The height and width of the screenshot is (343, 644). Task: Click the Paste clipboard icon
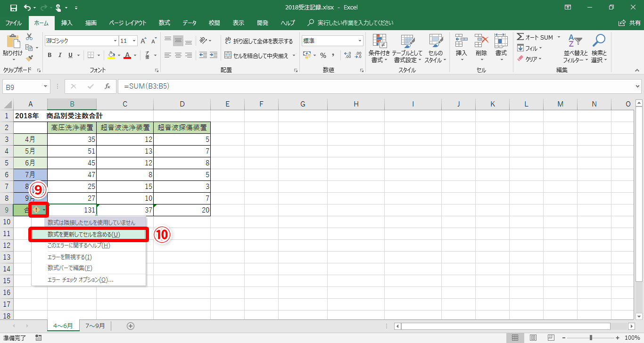click(x=13, y=41)
